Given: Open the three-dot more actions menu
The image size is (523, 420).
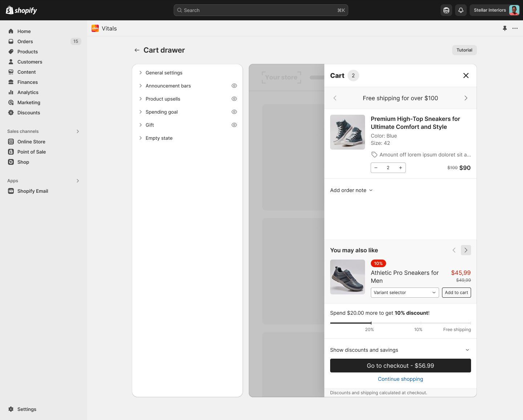Looking at the screenshot, I should point(515,28).
